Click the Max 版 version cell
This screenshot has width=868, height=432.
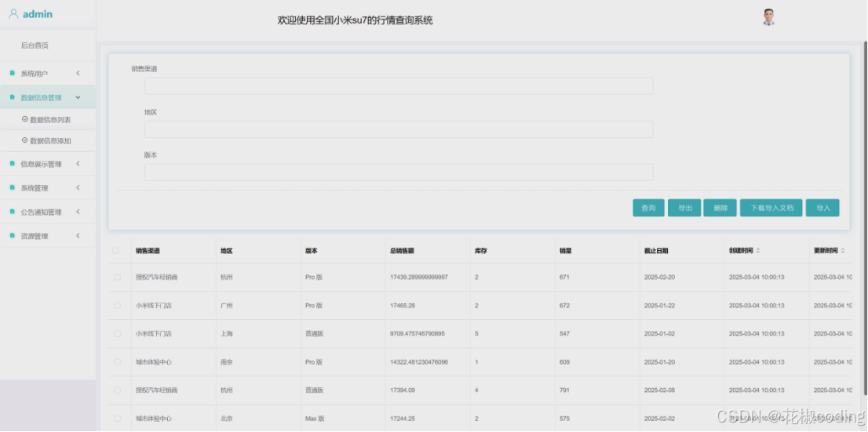(315, 419)
